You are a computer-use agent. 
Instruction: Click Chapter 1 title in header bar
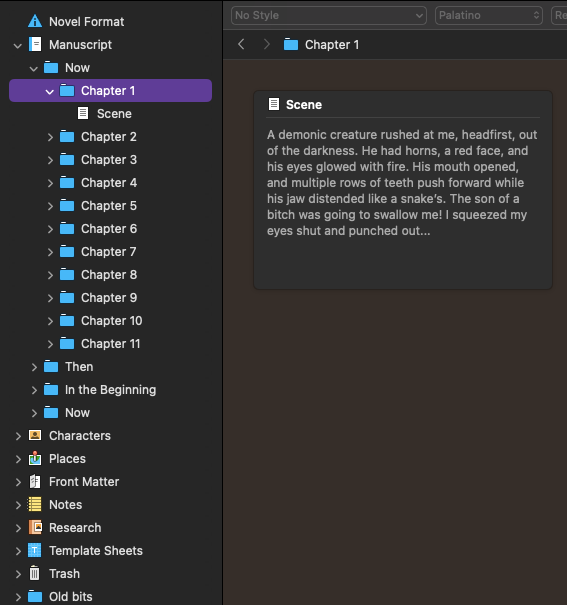[x=332, y=45]
